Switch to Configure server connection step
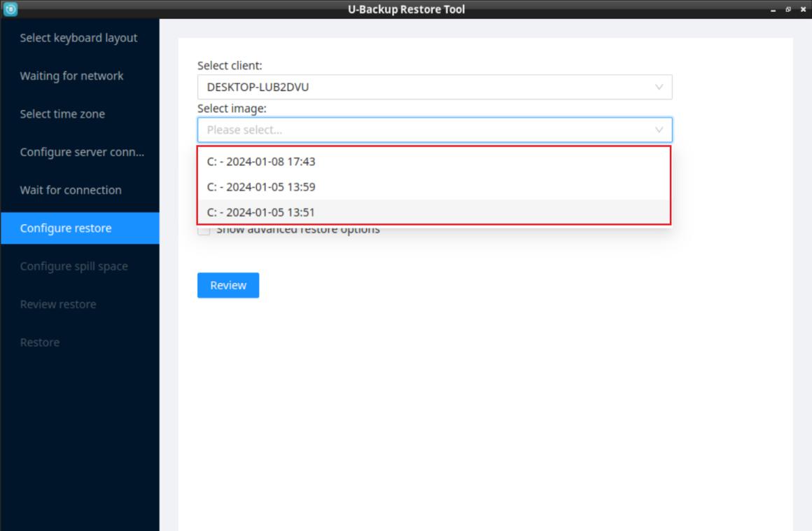 [x=82, y=152]
